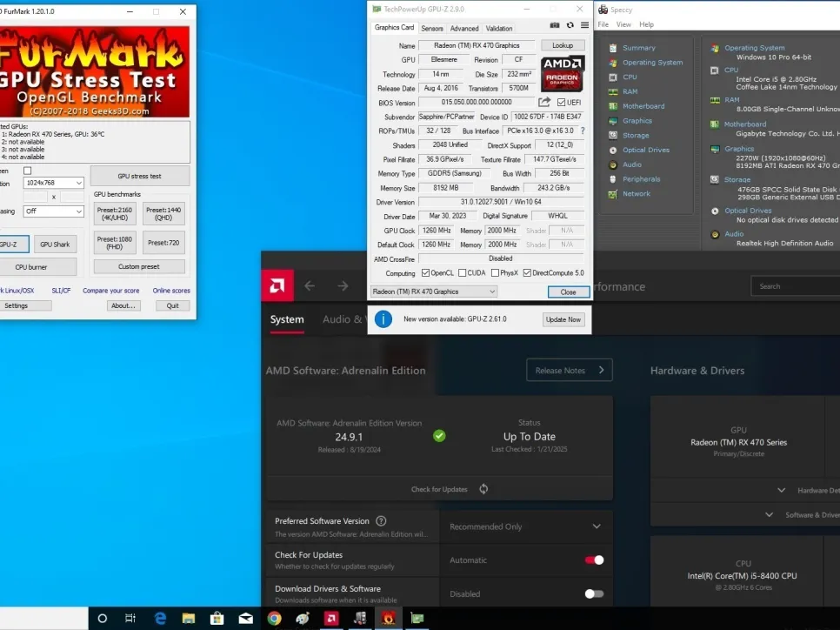Image resolution: width=840 pixels, height=630 pixels.
Task: Toggle PhysX checkbox in GPU-Z
Action: pos(495,273)
